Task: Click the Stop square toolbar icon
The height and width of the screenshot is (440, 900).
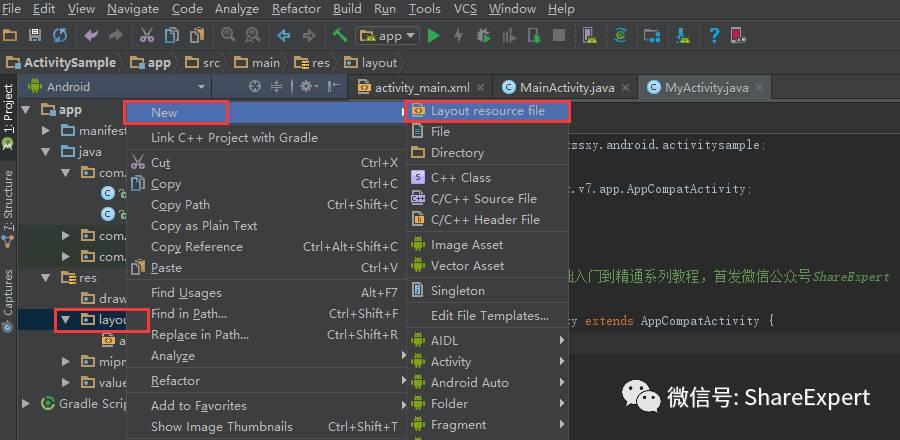Action: (x=558, y=36)
